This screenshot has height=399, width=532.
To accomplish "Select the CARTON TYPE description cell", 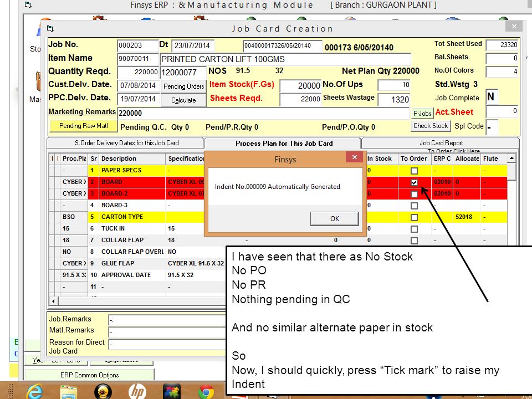I will tap(132, 217).
